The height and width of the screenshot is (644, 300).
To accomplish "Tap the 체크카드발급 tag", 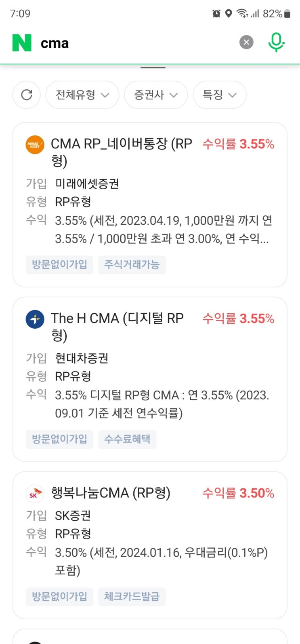I will [132, 597].
